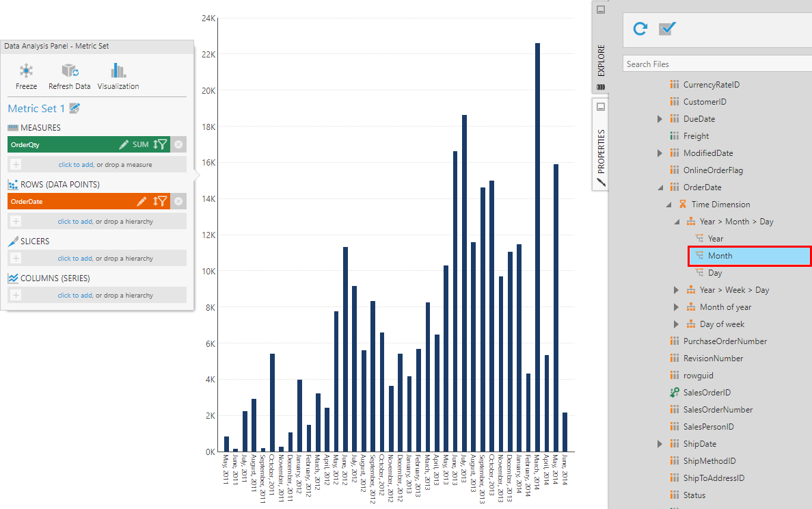The width and height of the screenshot is (812, 509).
Task: Remove OrderDate from Rows using the X button
Action: pyautogui.click(x=179, y=201)
